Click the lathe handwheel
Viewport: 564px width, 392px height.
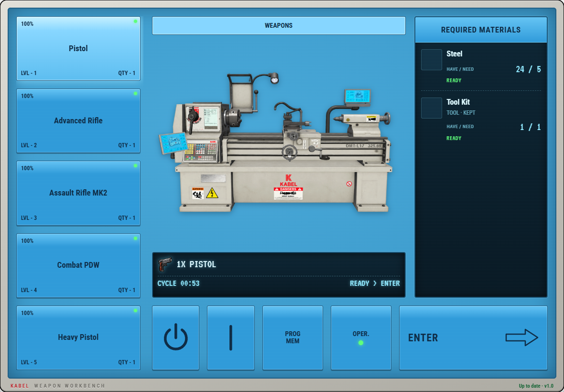(x=289, y=152)
